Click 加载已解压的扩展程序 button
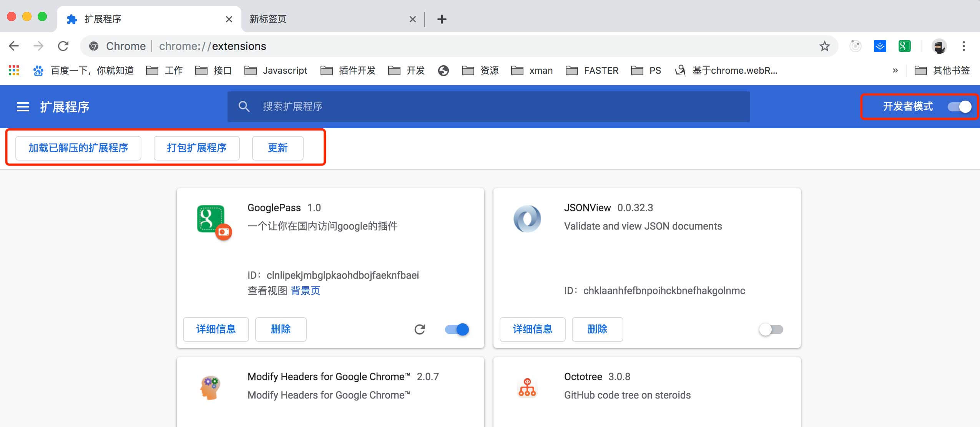 click(x=78, y=148)
